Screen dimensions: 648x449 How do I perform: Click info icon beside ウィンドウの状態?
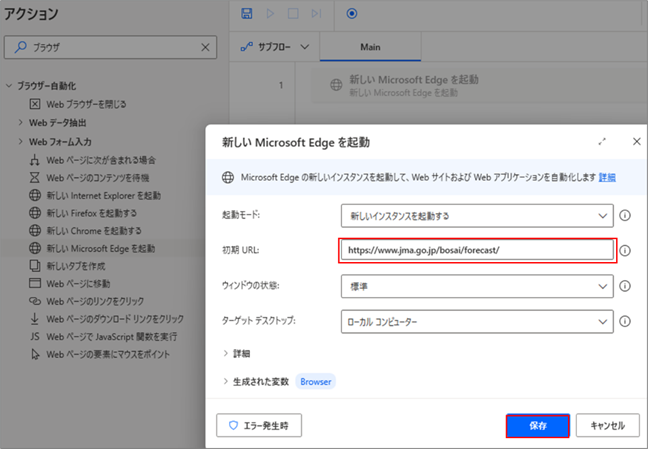(x=625, y=286)
